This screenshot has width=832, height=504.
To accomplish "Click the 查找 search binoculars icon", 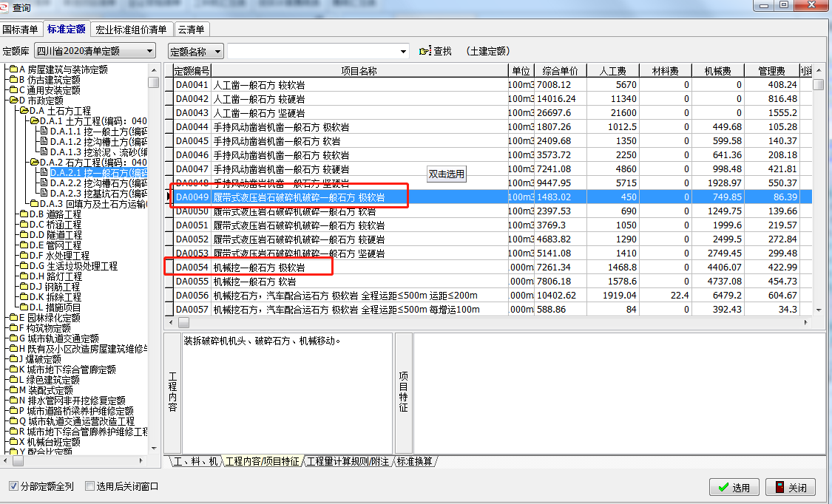I will pyautogui.click(x=425, y=51).
